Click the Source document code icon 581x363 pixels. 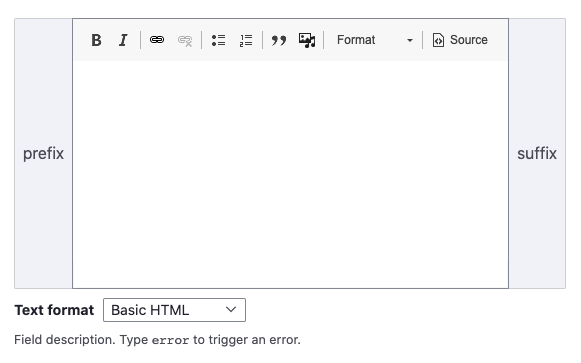pyautogui.click(x=438, y=40)
